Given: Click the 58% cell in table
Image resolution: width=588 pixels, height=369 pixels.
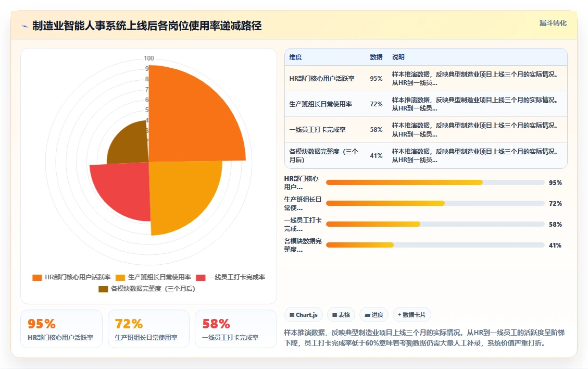Looking at the screenshot, I should point(376,129).
